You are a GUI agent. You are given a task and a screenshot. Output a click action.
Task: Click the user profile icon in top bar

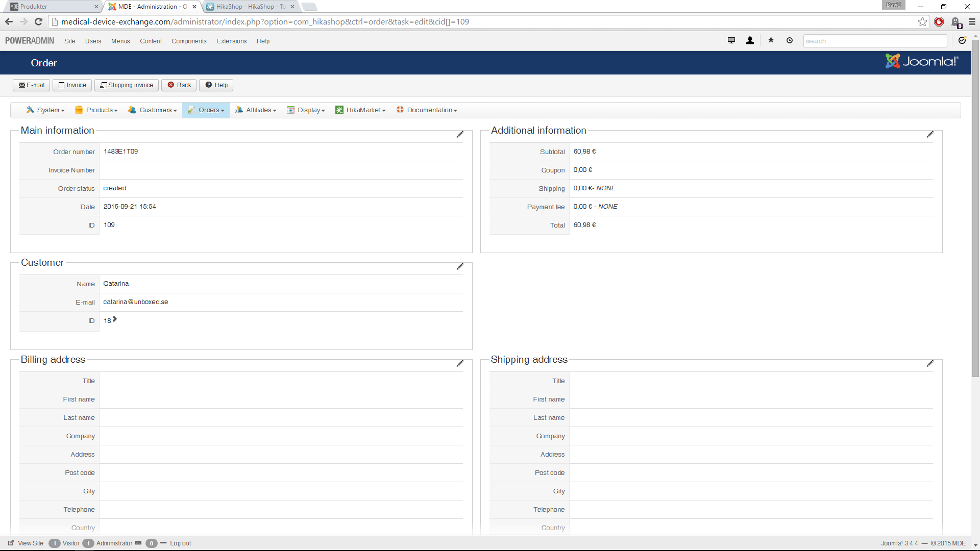tap(750, 40)
